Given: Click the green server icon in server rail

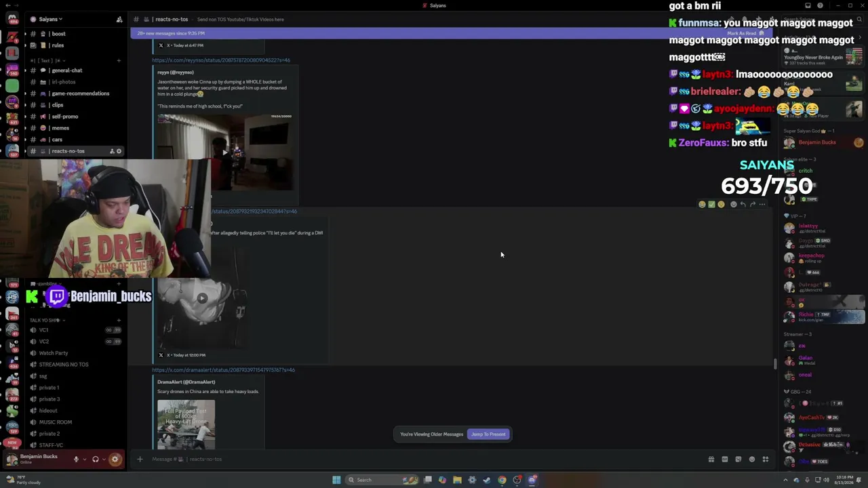Looking at the screenshot, I should [12, 85].
